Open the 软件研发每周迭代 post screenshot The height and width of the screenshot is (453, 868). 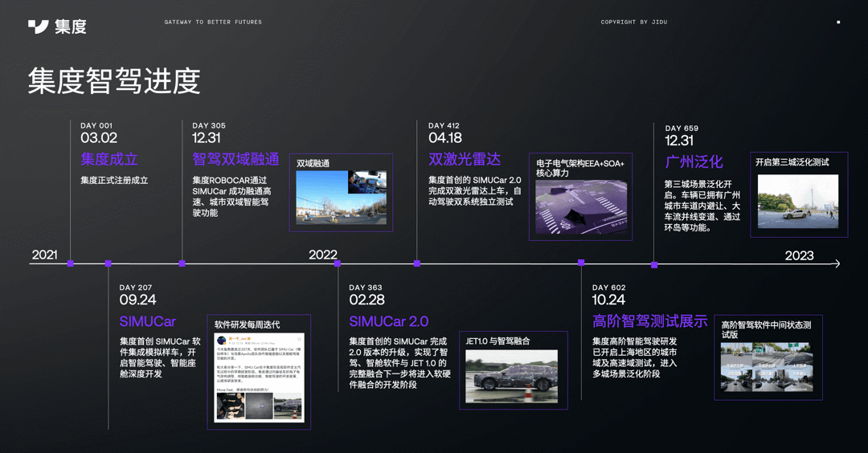[259, 377]
